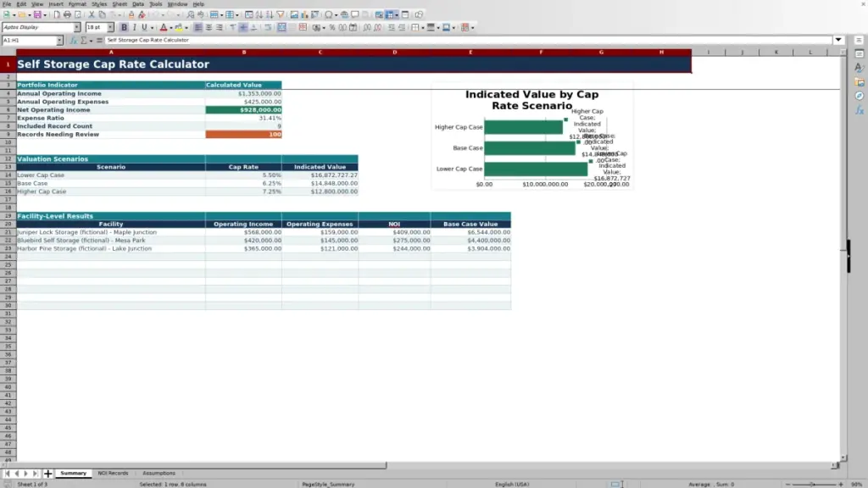The image size is (868, 488).
Task: Click the Export as PDF icon
Action: coord(57,15)
